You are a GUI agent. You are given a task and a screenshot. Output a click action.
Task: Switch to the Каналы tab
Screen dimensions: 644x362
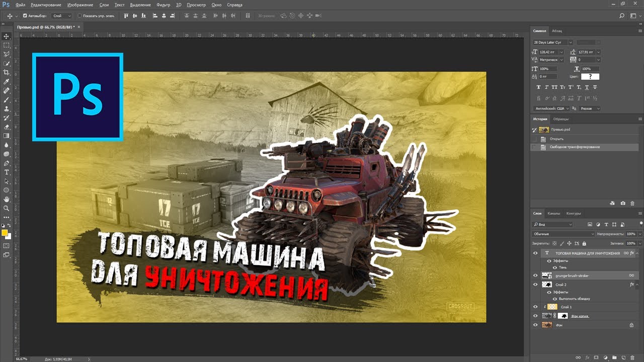tap(553, 213)
